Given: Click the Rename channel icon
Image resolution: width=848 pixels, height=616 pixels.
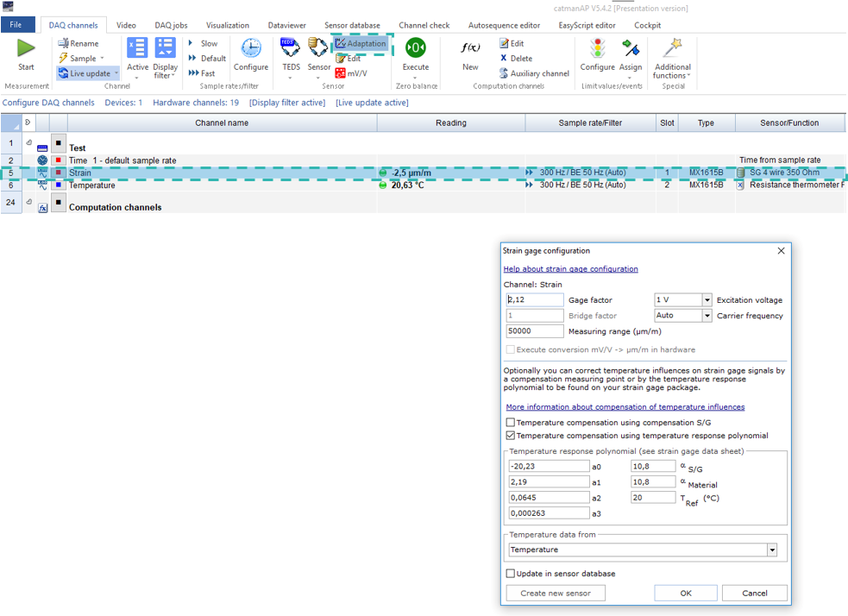Looking at the screenshot, I should coord(63,43).
